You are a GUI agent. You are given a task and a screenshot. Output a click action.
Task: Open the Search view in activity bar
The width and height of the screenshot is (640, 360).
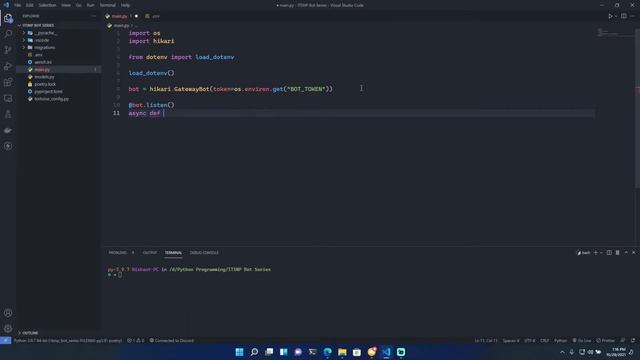(8, 34)
